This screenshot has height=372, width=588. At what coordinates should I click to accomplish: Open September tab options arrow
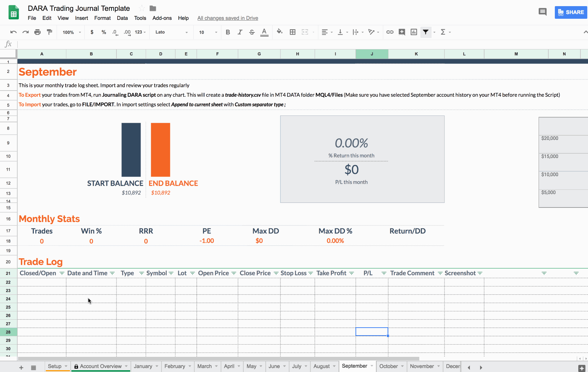[x=372, y=366]
